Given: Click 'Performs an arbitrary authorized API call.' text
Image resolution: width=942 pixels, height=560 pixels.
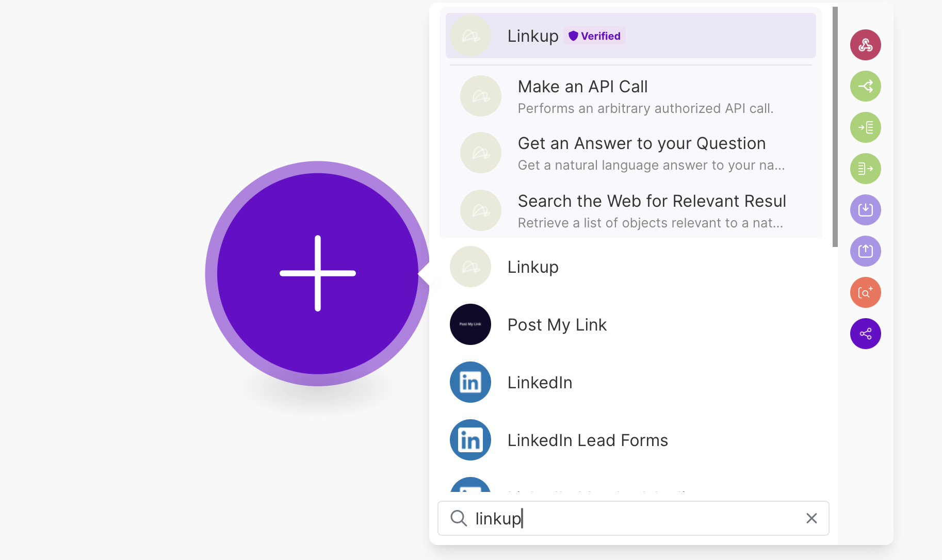Looking at the screenshot, I should click(645, 109).
